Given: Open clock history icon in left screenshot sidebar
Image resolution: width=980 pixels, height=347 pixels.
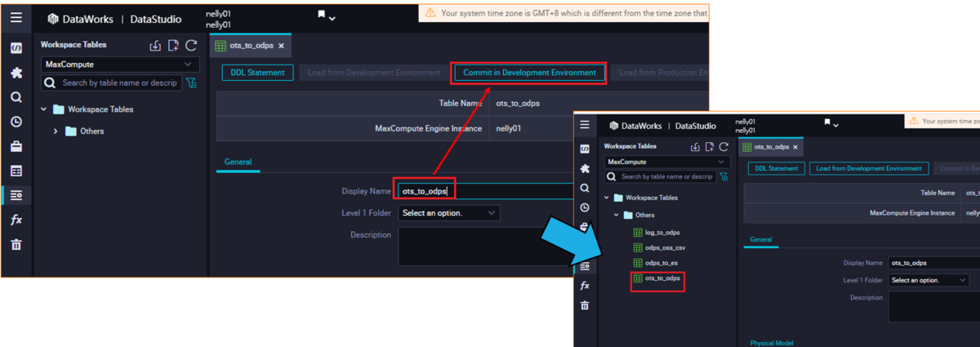Looking at the screenshot, I should coord(16,122).
